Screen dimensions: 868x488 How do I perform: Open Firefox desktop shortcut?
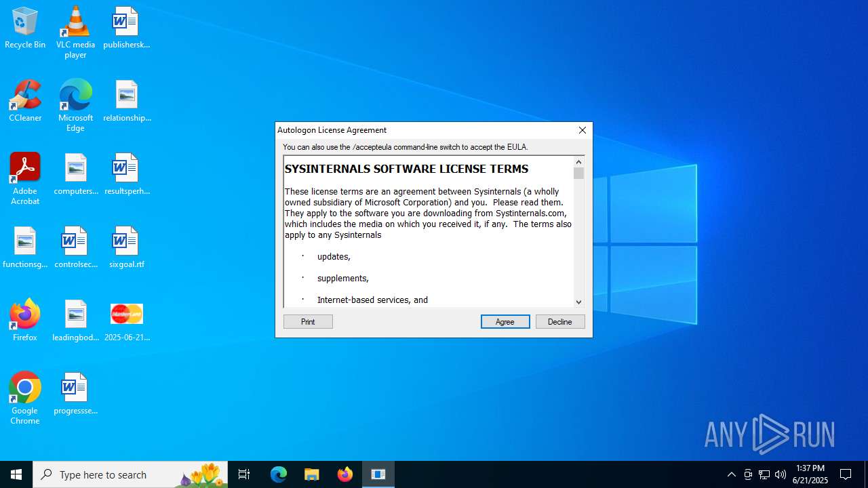(x=25, y=321)
